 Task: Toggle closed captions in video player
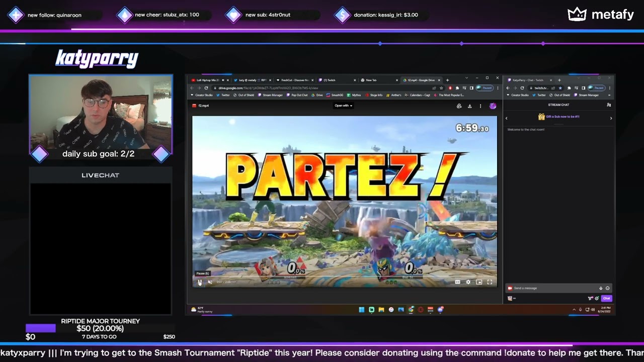(x=457, y=282)
